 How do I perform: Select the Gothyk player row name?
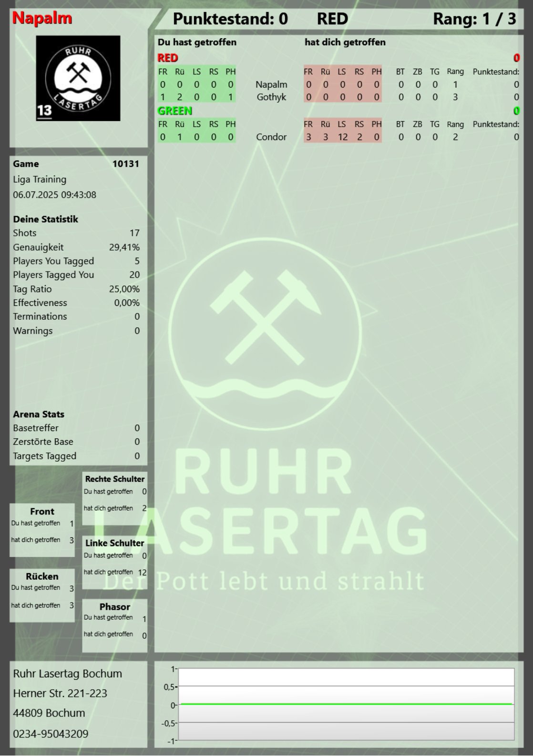pos(271,97)
